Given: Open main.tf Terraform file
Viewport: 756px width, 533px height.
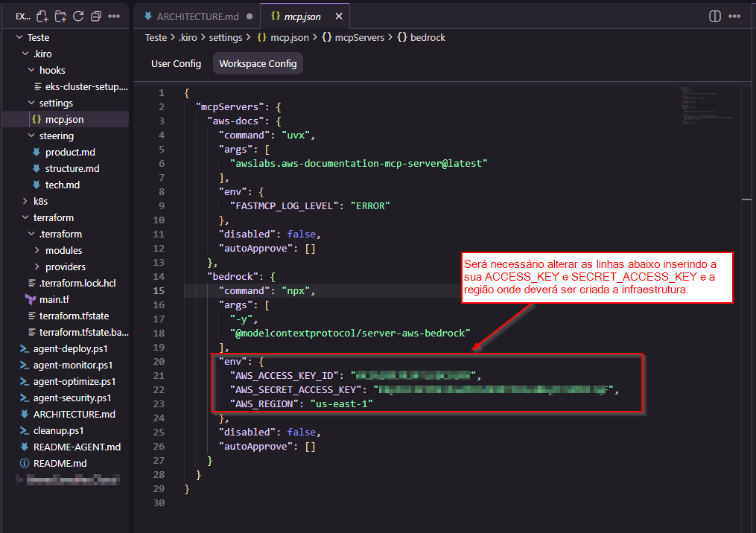Looking at the screenshot, I should (54, 299).
